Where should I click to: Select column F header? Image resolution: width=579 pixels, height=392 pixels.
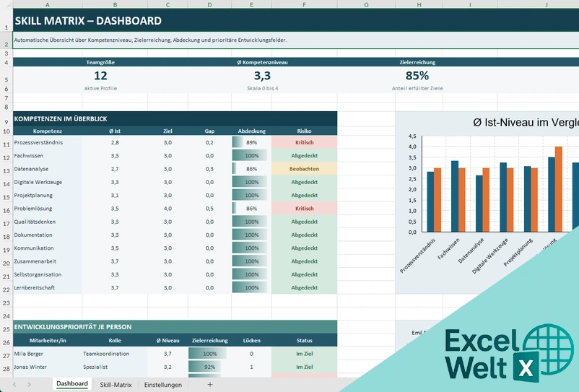tap(304, 4)
